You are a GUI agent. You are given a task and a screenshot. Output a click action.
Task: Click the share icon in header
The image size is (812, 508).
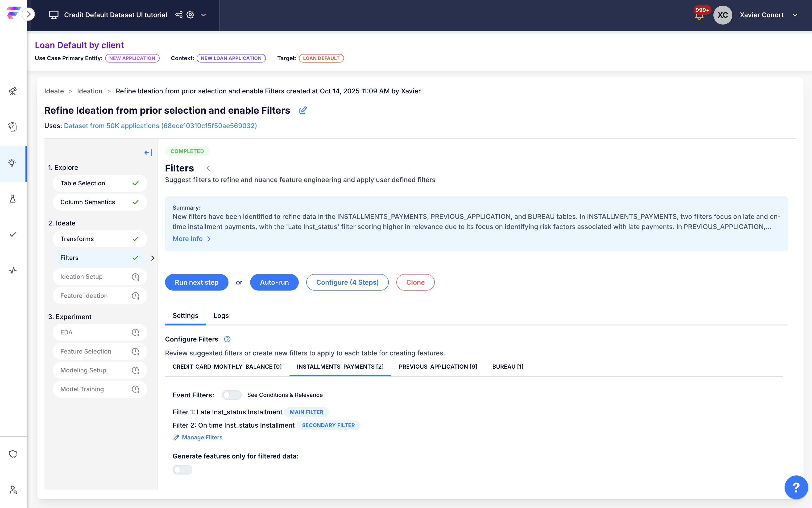coord(179,15)
